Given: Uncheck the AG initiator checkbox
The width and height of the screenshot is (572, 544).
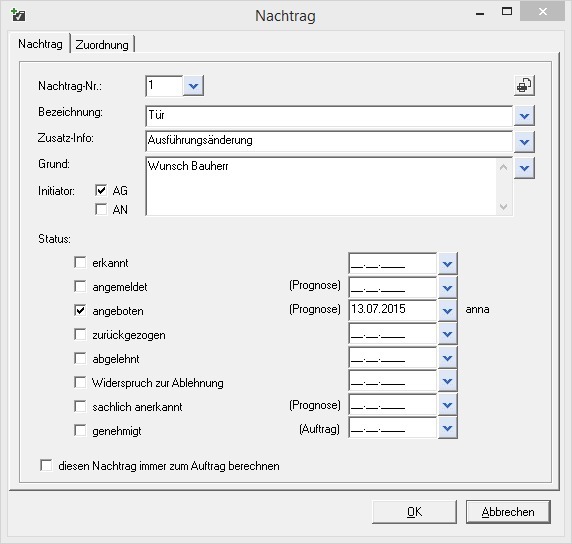Looking at the screenshot, I should (x=101, y=190).
